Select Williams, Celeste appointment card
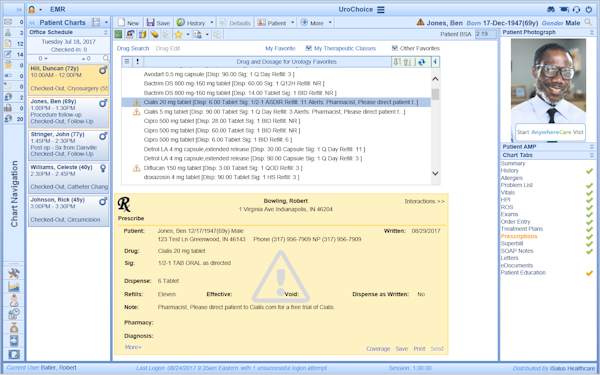 pos(68,178)
